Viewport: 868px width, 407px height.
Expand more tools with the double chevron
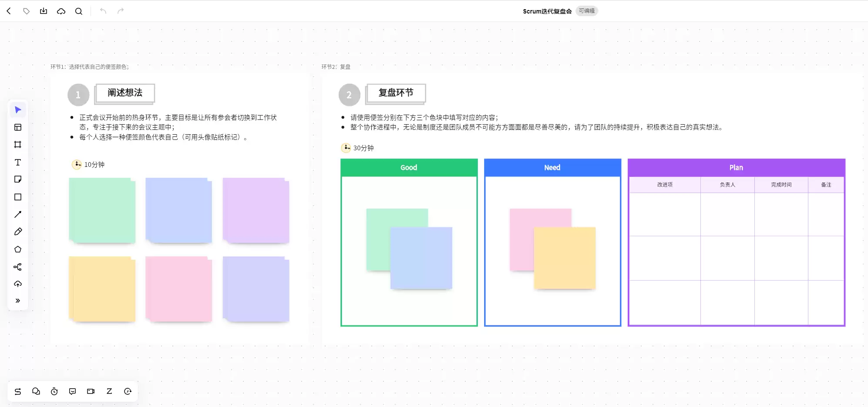pyautogui.click(x=18, y=301)
